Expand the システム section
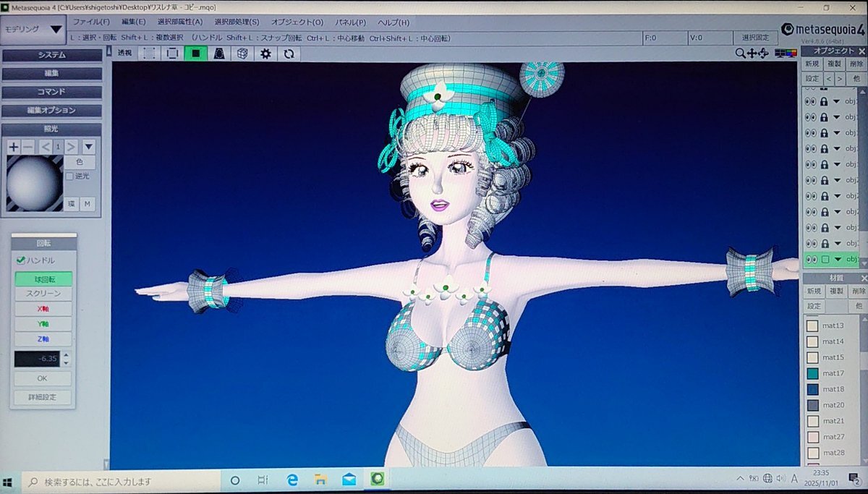 click(x=52, y=55)
